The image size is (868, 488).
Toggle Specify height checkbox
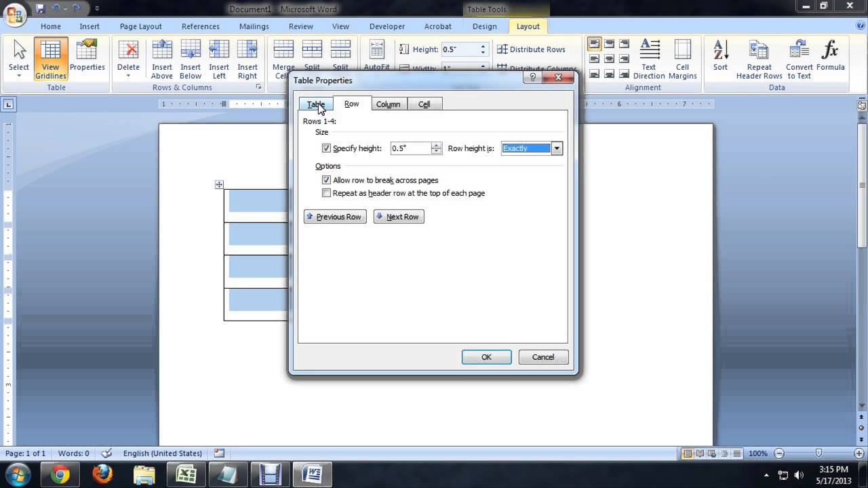(326, 148)
